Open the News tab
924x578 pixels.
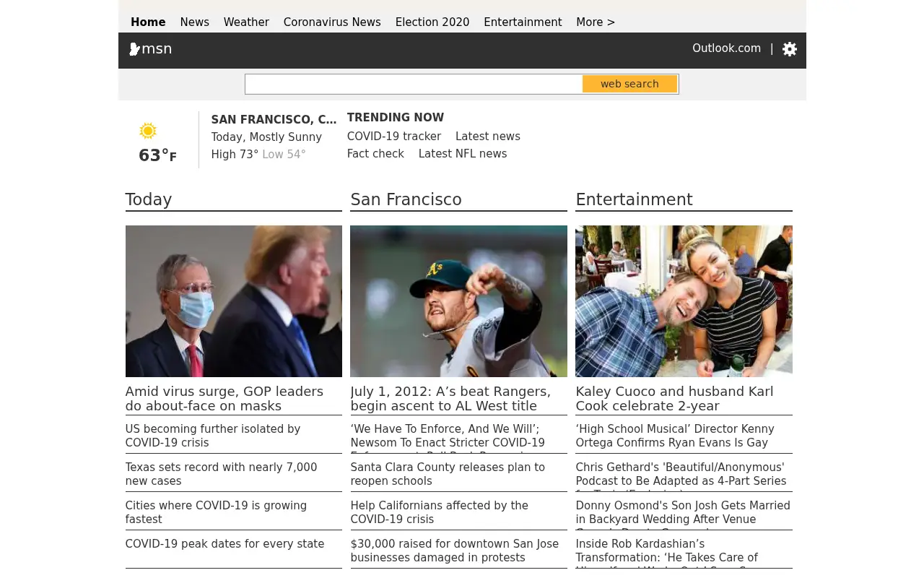tap(195, 22)
